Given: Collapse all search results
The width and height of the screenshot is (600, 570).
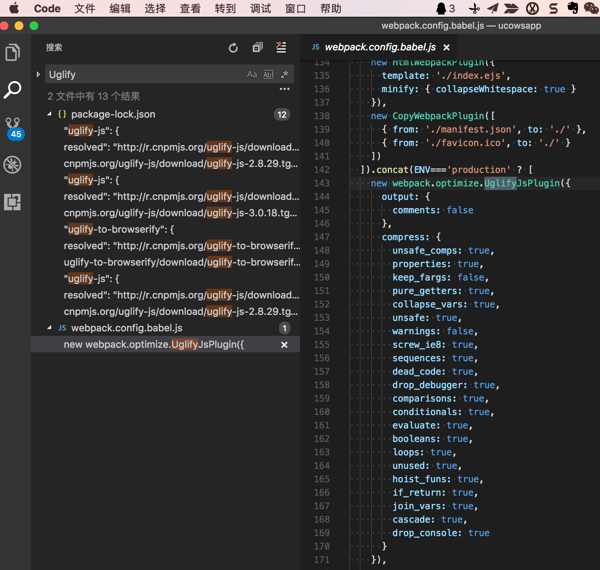Looking at the screenshot, I should point(257,48).
